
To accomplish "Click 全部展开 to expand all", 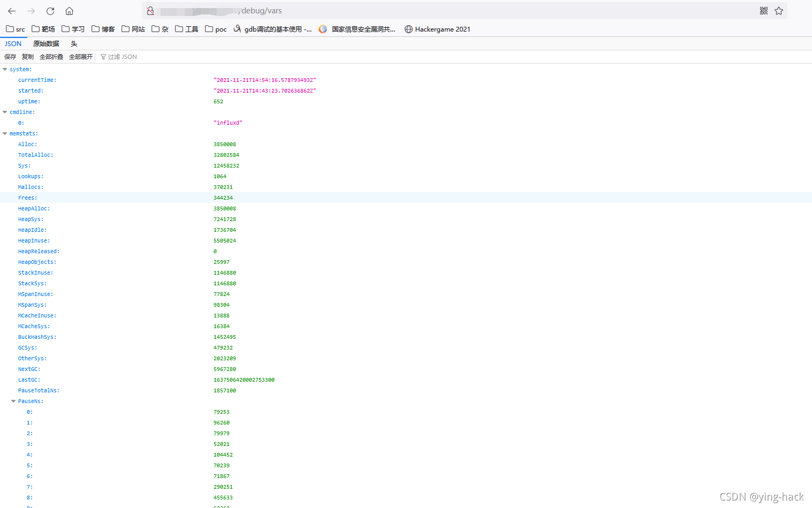I will (x=81, y=57).
